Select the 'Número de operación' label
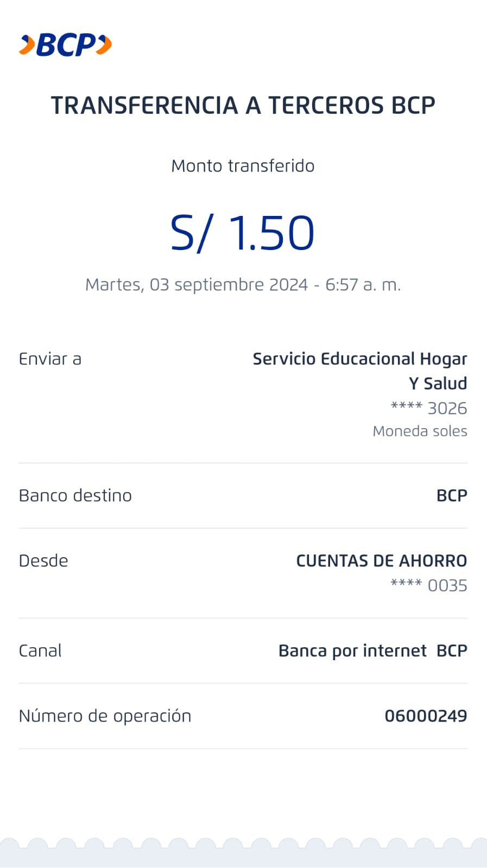The width and height of the screenshot is (487, 868). click(x=105, y=716)
